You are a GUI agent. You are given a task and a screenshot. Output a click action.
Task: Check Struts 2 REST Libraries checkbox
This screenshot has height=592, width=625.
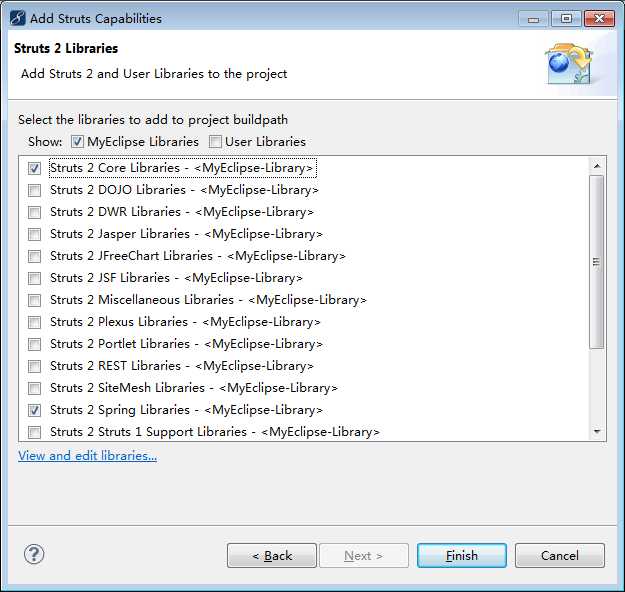pos(34,366)
